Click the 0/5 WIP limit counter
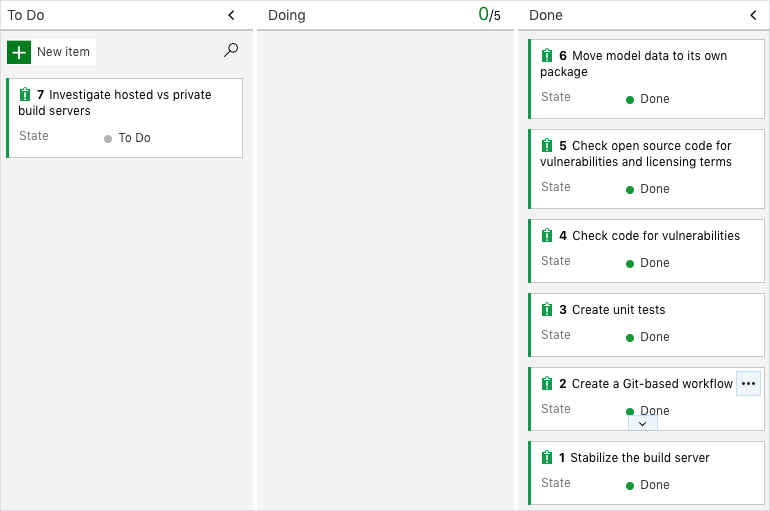The height and width of the screenshot is (511, 770). pos(489,15)
